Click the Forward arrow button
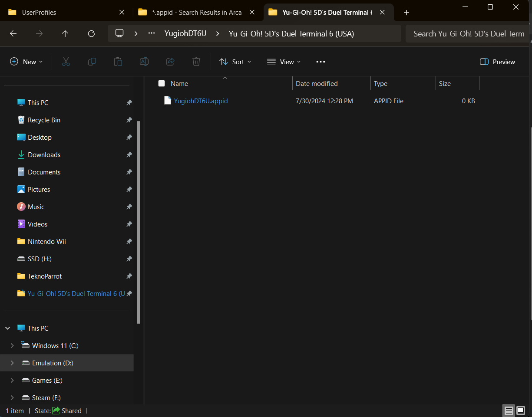The width and height of the screenshot is (532, 417). pos(39,33)
